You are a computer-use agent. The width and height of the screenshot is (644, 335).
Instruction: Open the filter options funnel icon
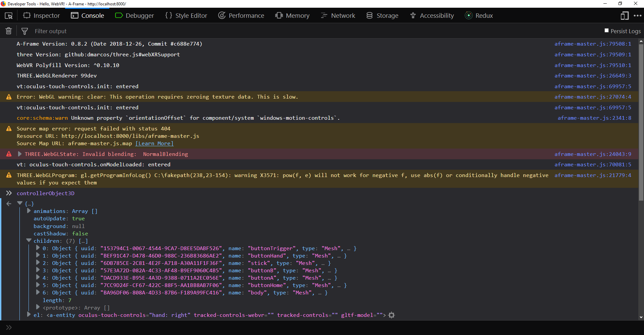pos(24,31)
